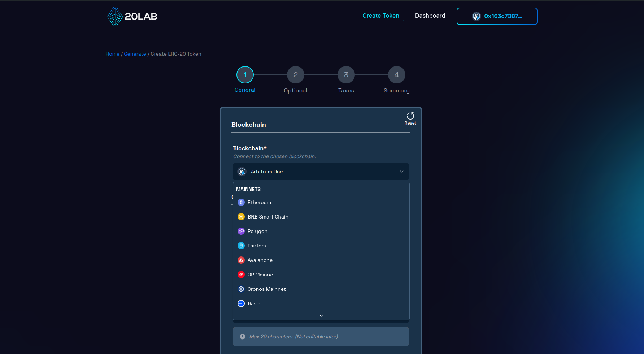
Task: Click the Optional step label
Action: pyautogui.click(x=296, y=91)
